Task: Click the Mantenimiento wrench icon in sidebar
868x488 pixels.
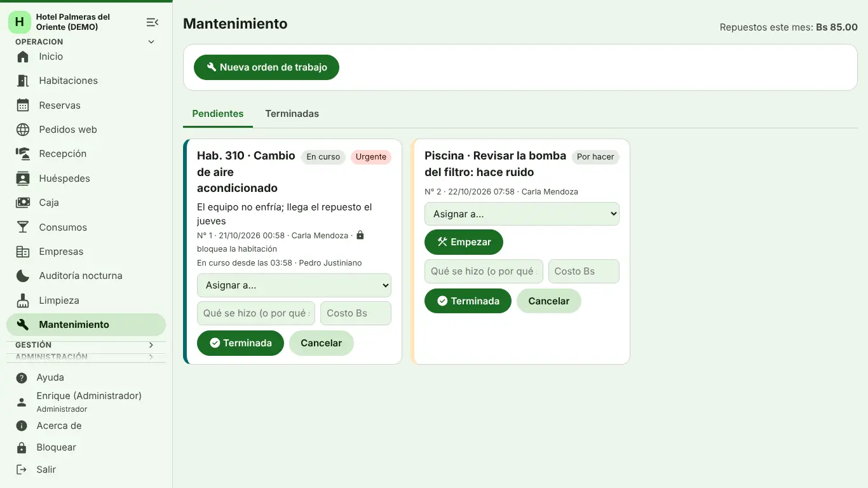Action: [x=23, y=325]
